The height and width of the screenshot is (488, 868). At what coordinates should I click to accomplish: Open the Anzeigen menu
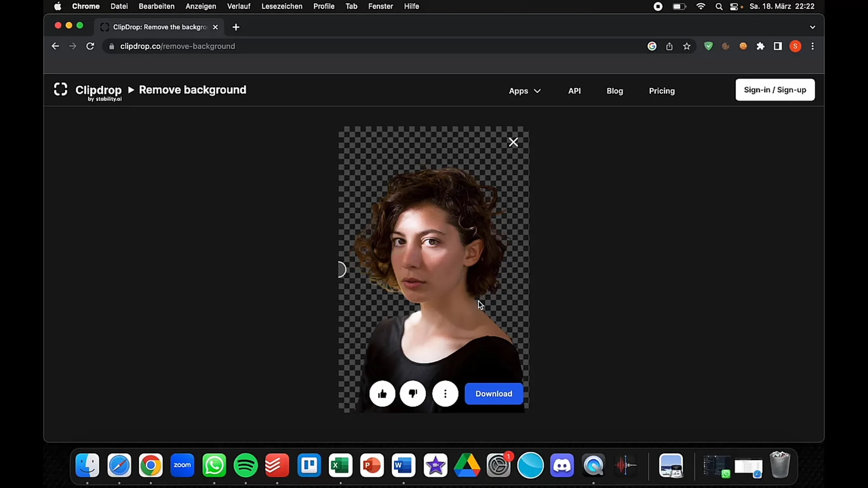[201, 6]
